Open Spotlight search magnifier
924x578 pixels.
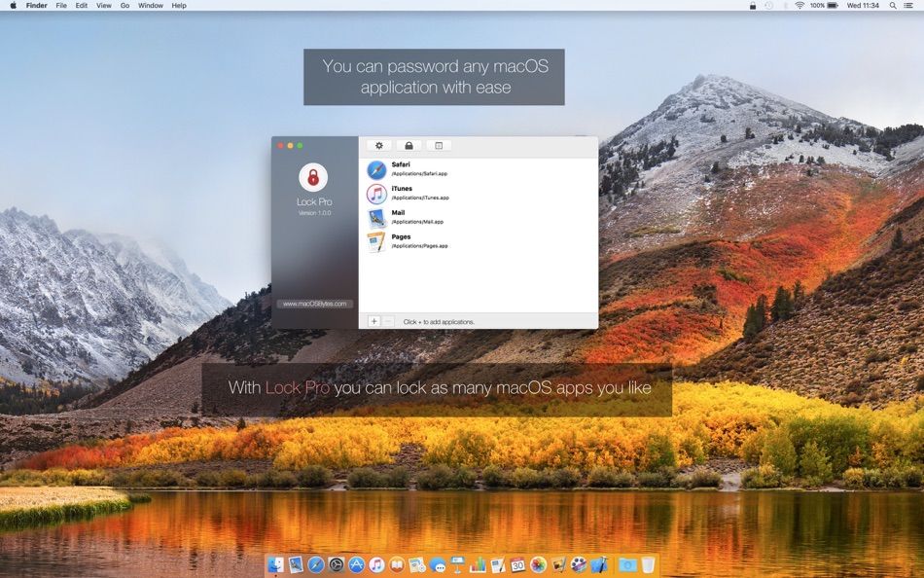[x=893, y=5]
